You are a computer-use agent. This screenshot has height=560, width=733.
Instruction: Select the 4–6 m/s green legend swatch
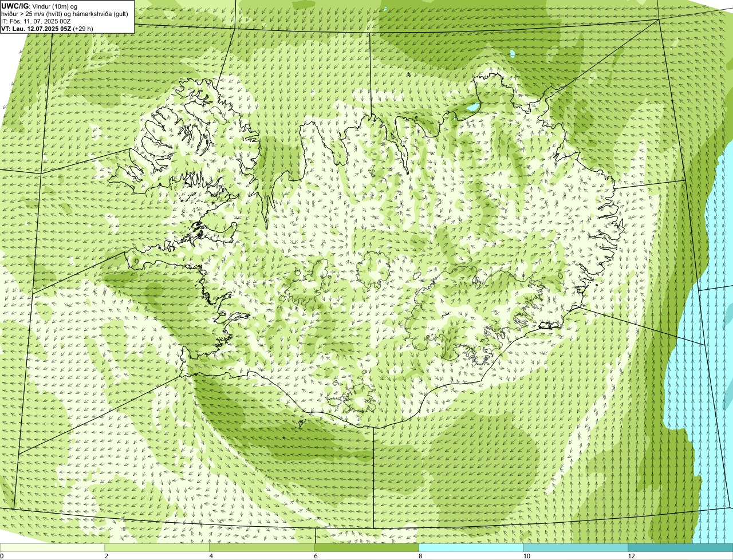pyautogui.click(x=262, y=548)
